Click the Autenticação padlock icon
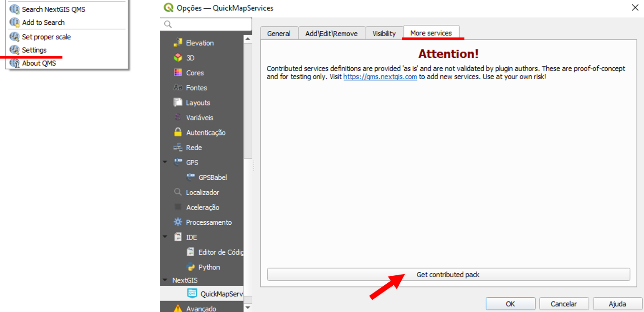The image size is (644, 312). tap(178, 132)
